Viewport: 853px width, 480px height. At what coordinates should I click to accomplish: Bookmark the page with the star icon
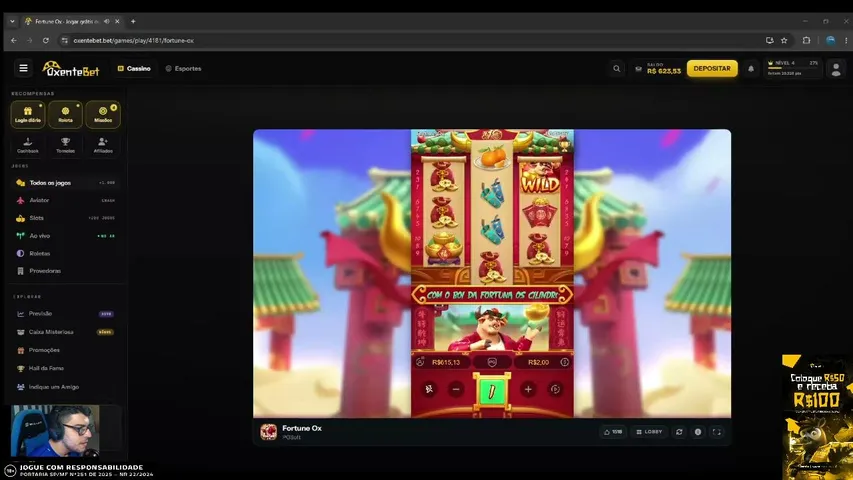click(x=784, y=40)
